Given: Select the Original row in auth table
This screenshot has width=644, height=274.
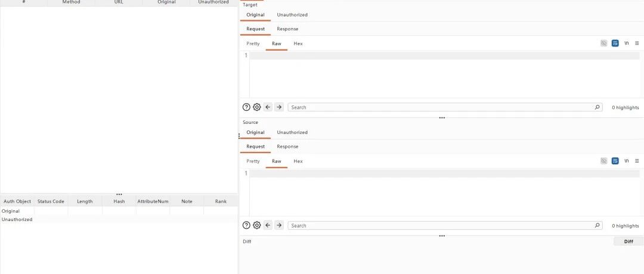Looking at the screenshot, I should pos(119,211).
